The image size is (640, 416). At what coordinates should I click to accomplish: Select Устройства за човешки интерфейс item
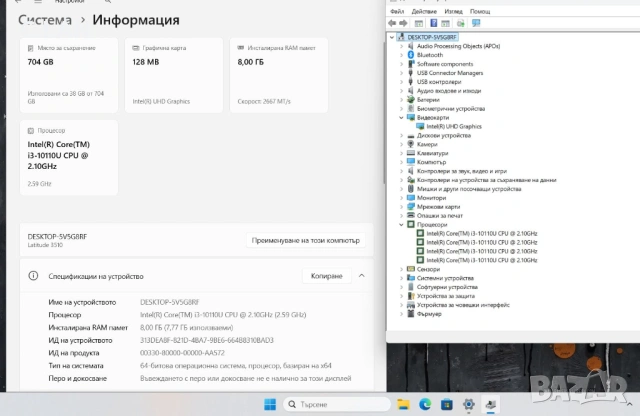pyautogui.click(x=463, y=305)
